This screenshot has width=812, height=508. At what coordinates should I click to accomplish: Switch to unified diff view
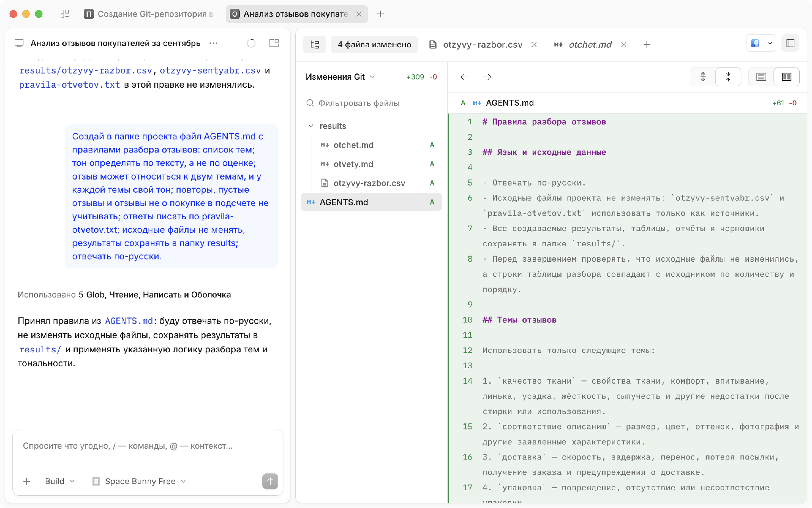tap(761, 77)
